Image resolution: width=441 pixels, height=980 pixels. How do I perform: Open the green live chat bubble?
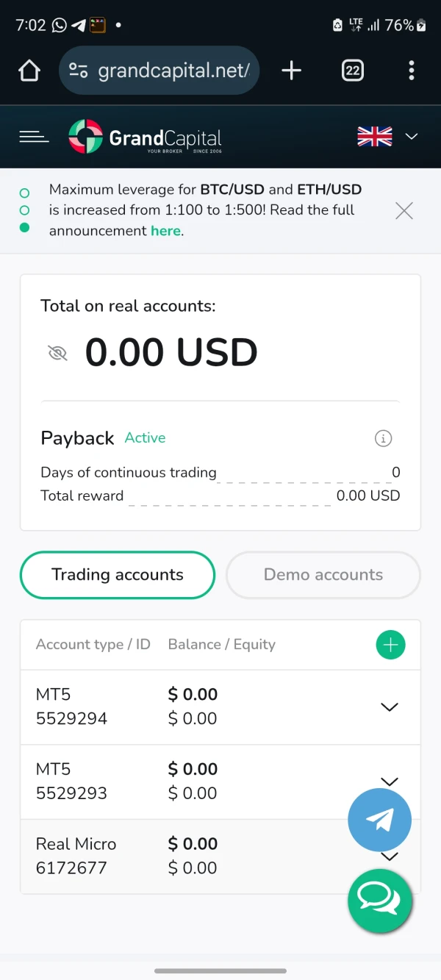tap(379, 900)
